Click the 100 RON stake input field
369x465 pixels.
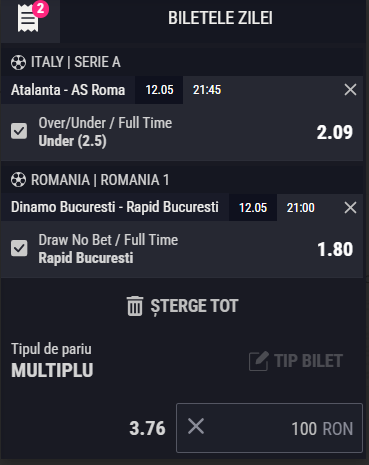coord(269,428)
